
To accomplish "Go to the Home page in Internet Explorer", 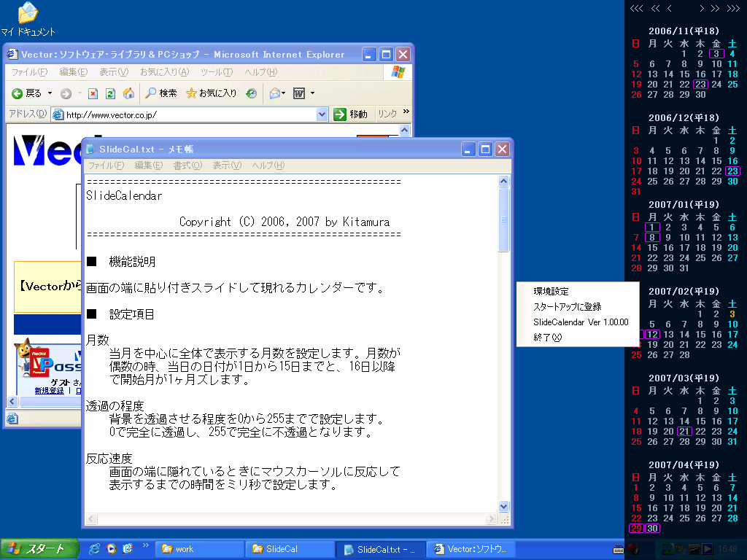I will pos(128,93).
